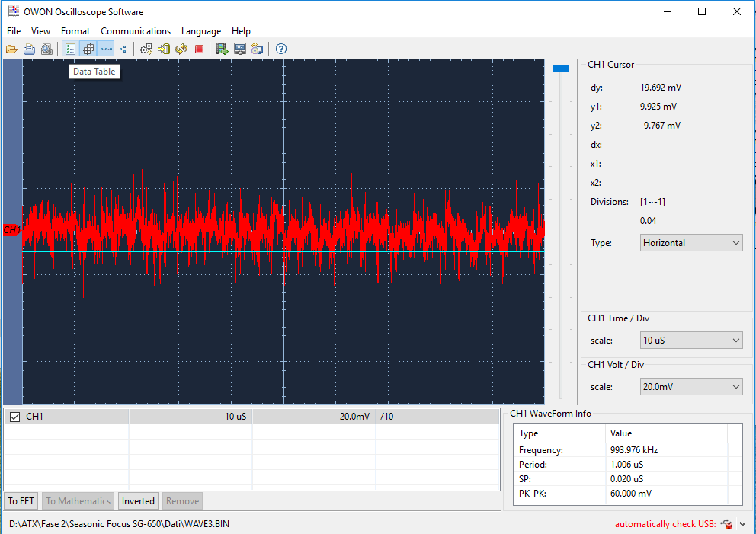Click the To FFT button
756x534 pixels.
click(x=21, y=501)
